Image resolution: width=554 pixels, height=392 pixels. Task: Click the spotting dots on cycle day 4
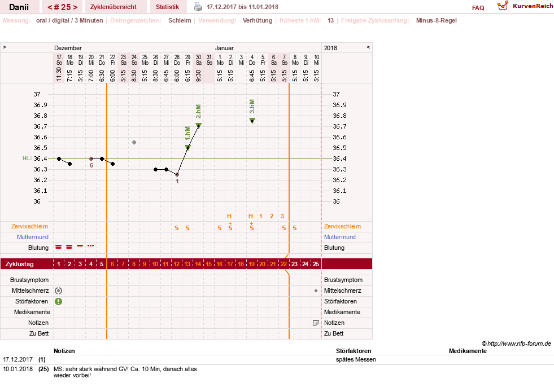(91, 245)
